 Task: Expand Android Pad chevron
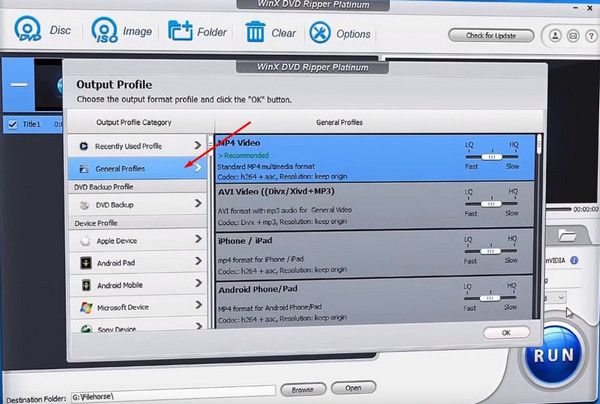click(198, 261)
